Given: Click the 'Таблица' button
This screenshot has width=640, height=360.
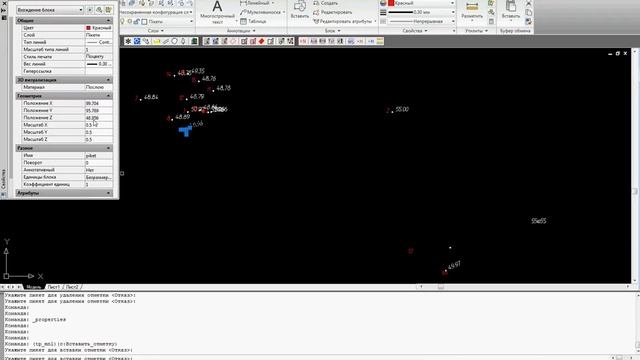Looking at the screenshot, I should click(253, 21).
